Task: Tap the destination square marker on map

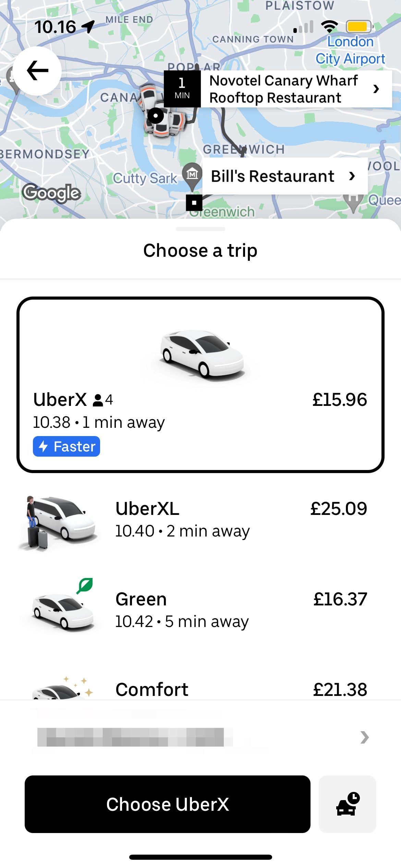Action: [x=194, y=203]
